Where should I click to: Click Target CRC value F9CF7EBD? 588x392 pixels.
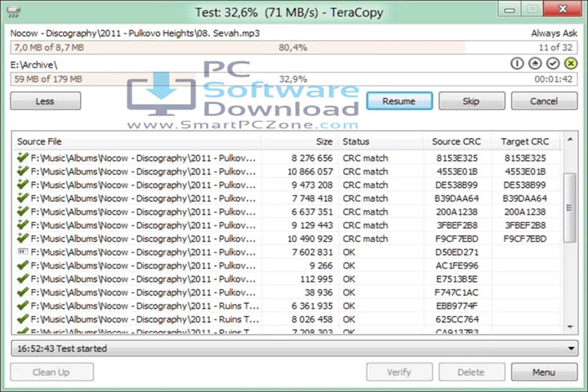click(x=525, y=238)
